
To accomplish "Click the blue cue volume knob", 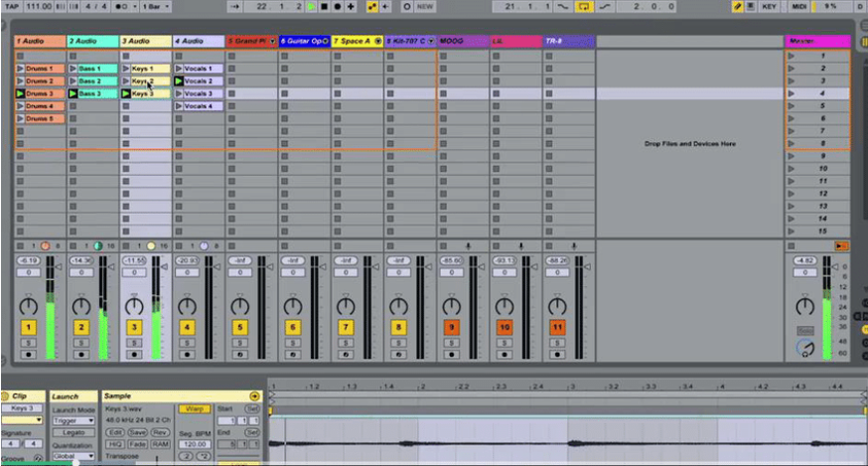I will tap(805, 348).
